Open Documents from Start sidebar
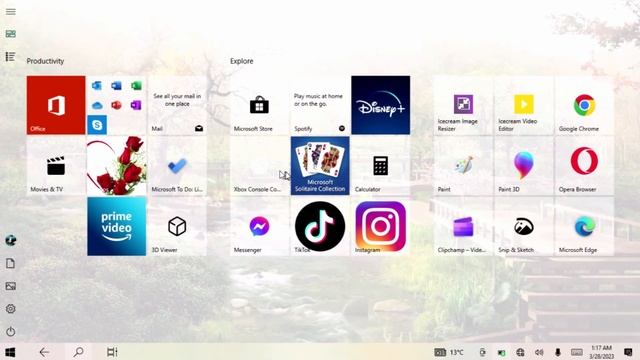The width and height of the screenshot is (640, 360). pyautogui.click(x=11, y=263)
